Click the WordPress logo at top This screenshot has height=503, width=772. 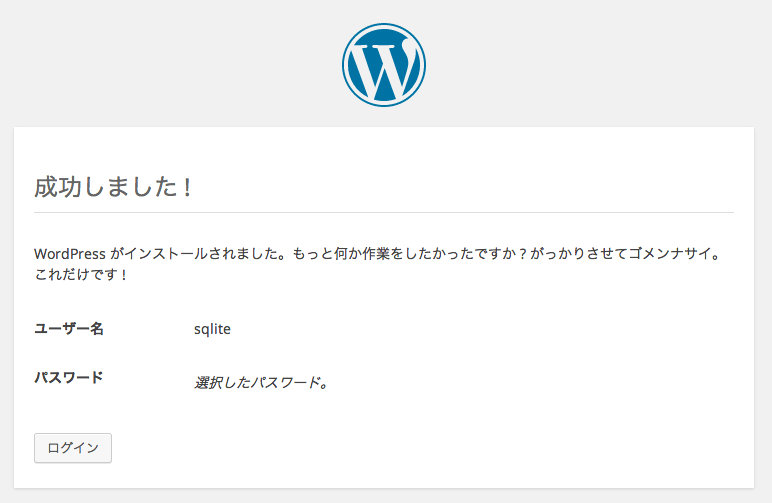tap(384, 65)
